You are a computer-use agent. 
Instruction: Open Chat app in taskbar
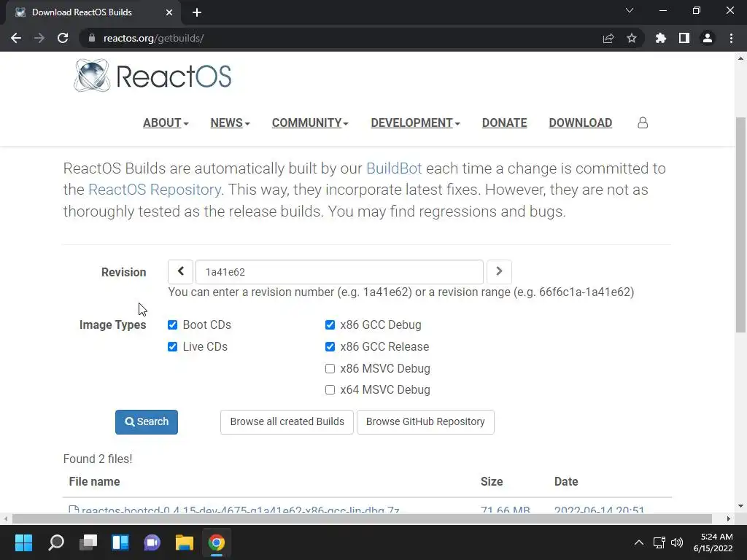152,542
